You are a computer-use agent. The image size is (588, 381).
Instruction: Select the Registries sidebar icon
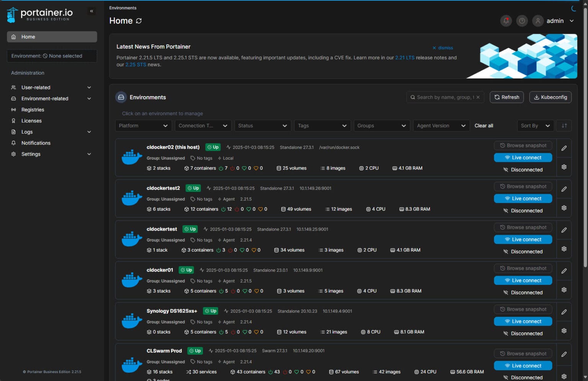(x=13, y=110)
